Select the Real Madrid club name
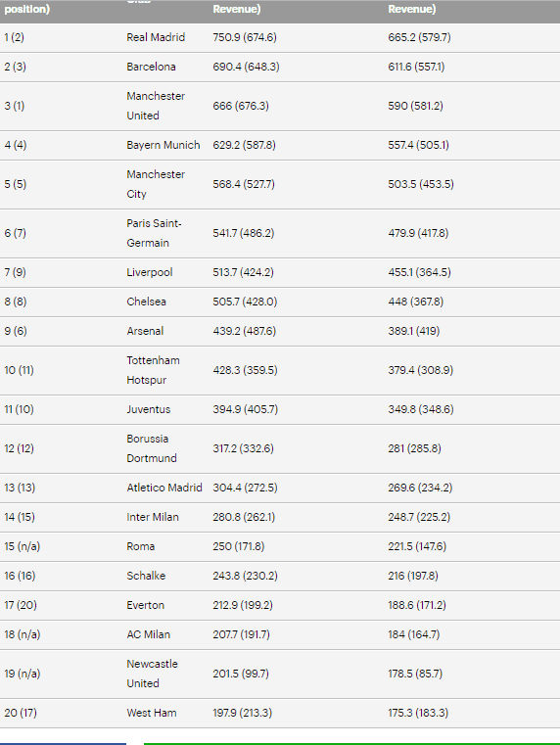Screen dimensions: 560x745 coord(156,37)
